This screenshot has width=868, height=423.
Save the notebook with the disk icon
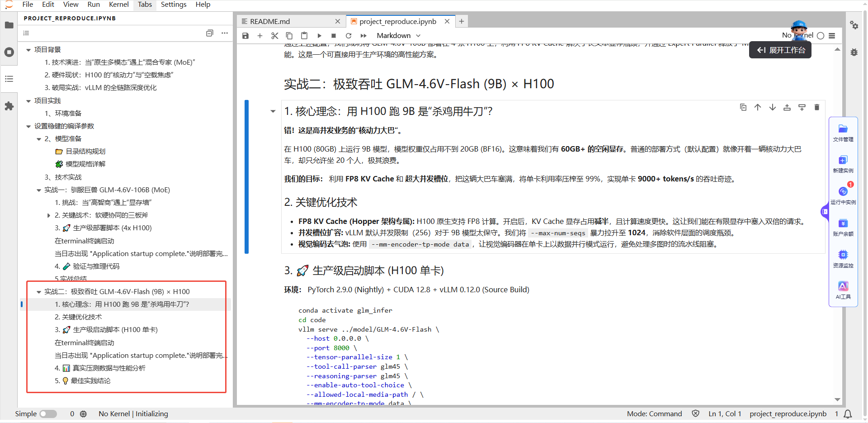[x=245, y=36]
